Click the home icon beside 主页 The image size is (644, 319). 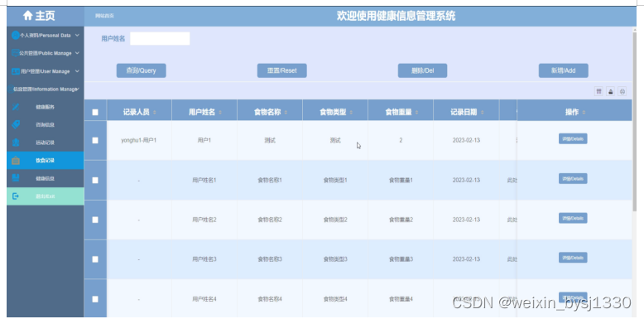click(x=28, y=16)
